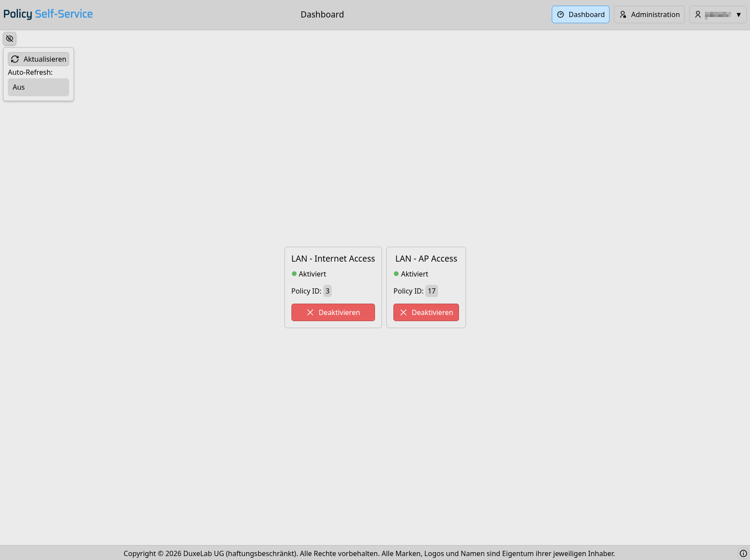750x560 pixels.
Task: Click the user profile icon in header
Action: [698, 14]
